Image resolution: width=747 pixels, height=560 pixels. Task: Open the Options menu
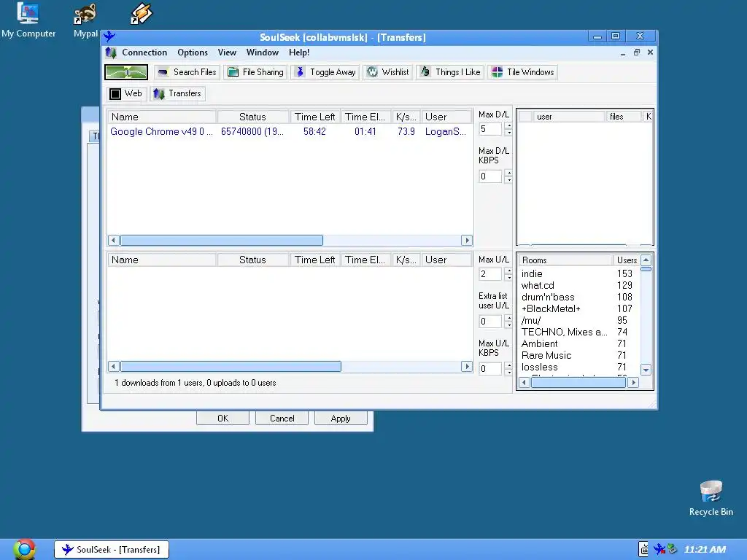pyautogui.click(x=193, y=52)
